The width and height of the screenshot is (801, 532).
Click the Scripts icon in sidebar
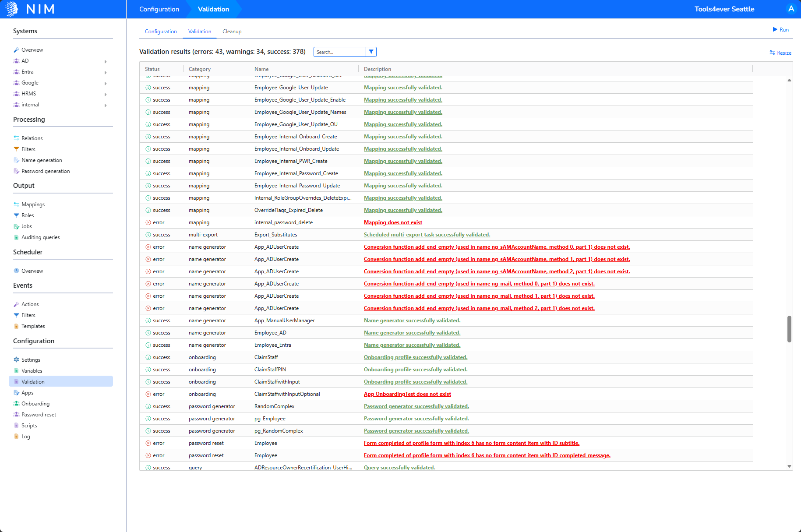point(16,426)
